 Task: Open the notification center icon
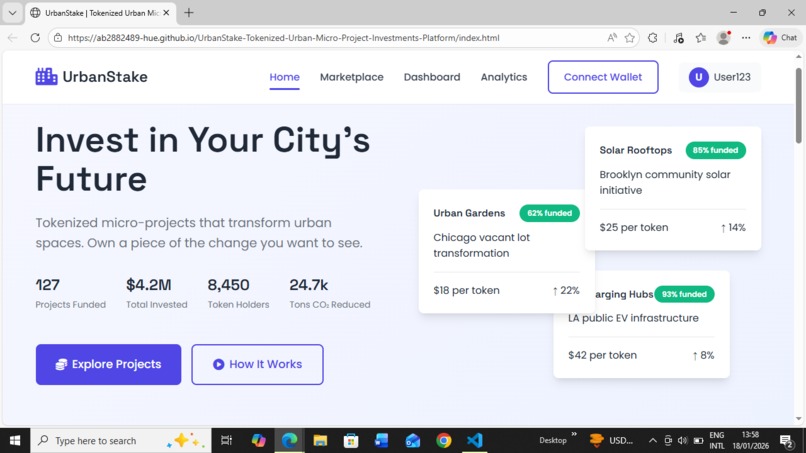(786, 441)
